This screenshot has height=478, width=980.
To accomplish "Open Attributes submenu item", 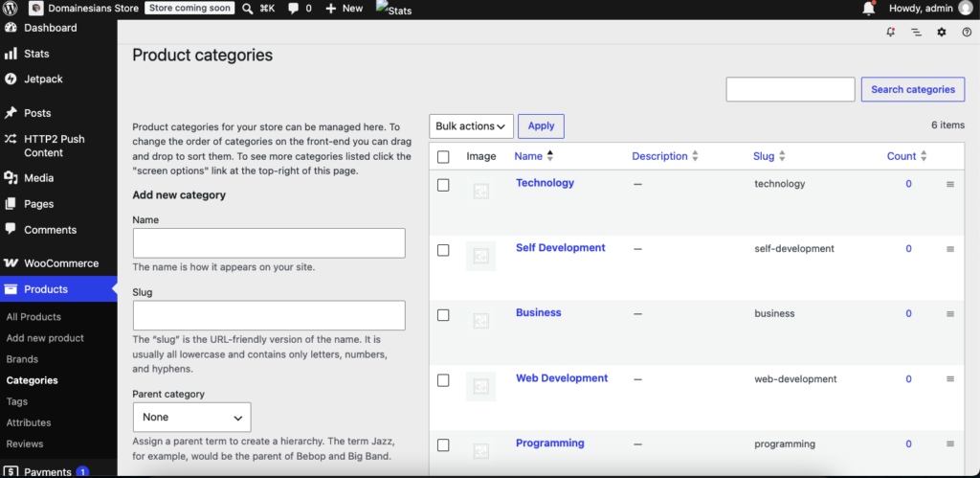I will tap(29, 423).
